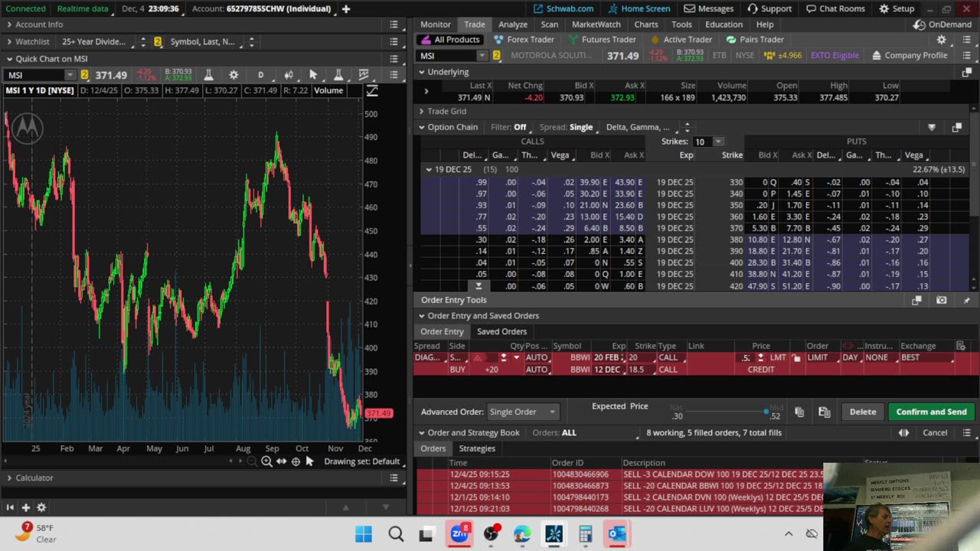Click Cancel in Order and Strategy Book
Viewport: 980px width, 551px height.
(935, 432)
